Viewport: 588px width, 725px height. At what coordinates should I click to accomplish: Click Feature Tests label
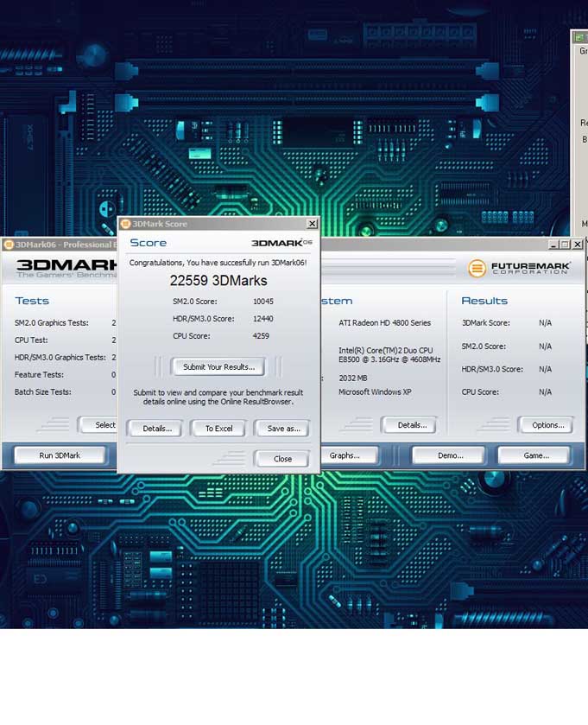39,374
